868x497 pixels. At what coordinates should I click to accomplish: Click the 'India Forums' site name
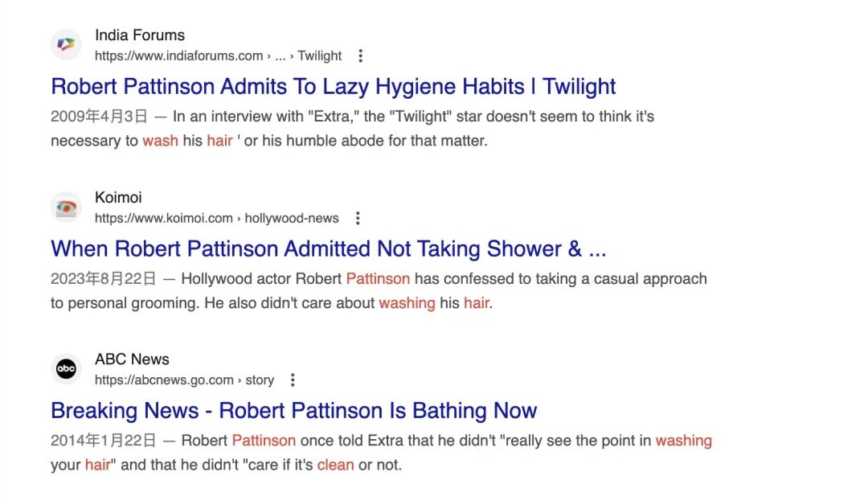(140, 35)
